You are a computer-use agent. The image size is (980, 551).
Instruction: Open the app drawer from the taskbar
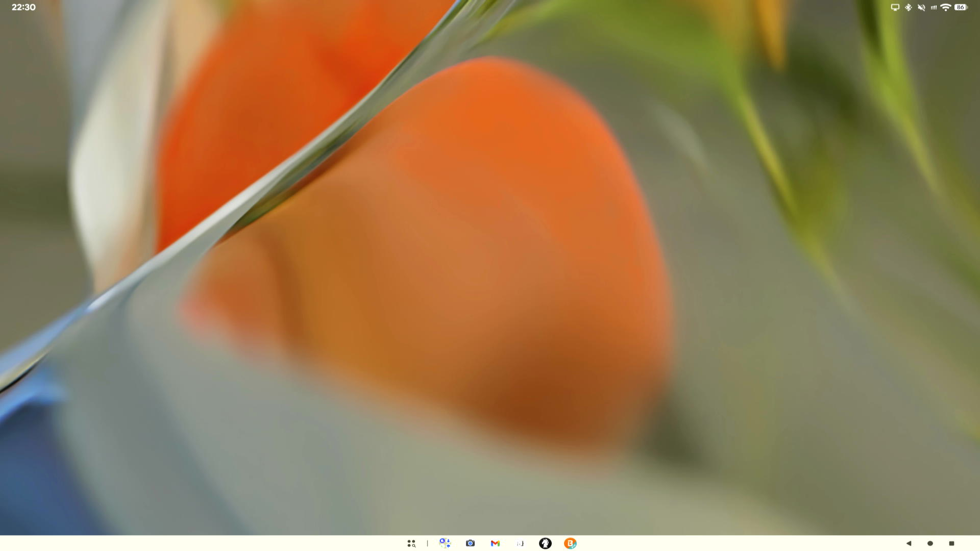click(411, 544)
